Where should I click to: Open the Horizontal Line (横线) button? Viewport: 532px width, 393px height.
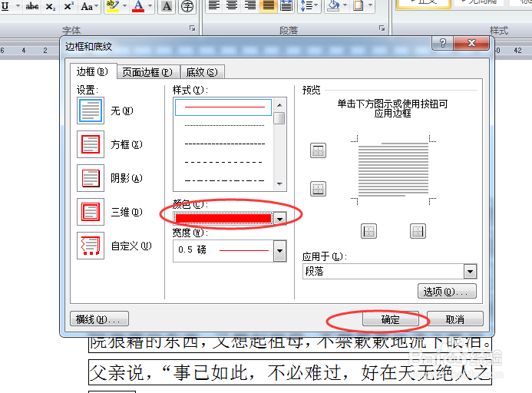click(x=99, y=319)
